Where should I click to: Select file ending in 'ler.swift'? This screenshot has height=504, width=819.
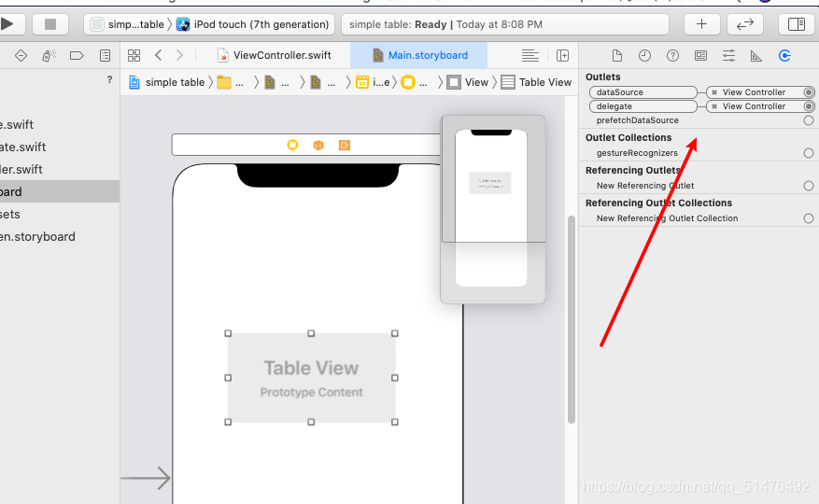tap(21, 170)
